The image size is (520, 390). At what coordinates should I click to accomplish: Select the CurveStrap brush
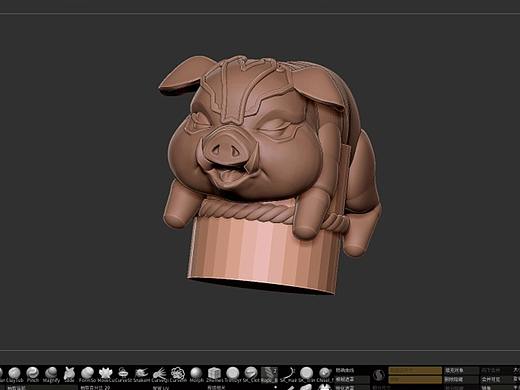pos(123,374)
